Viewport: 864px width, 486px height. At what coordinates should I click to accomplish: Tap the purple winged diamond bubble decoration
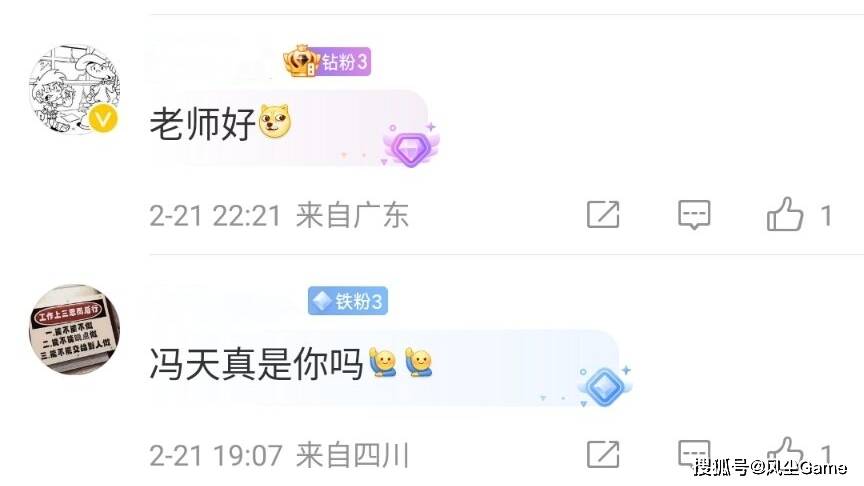click(411, 145)
